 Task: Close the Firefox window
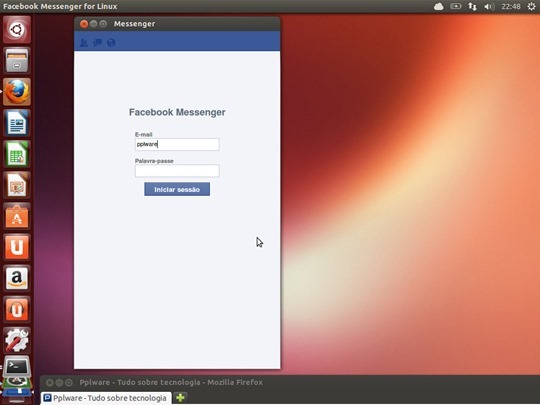(x=50, y=383)
